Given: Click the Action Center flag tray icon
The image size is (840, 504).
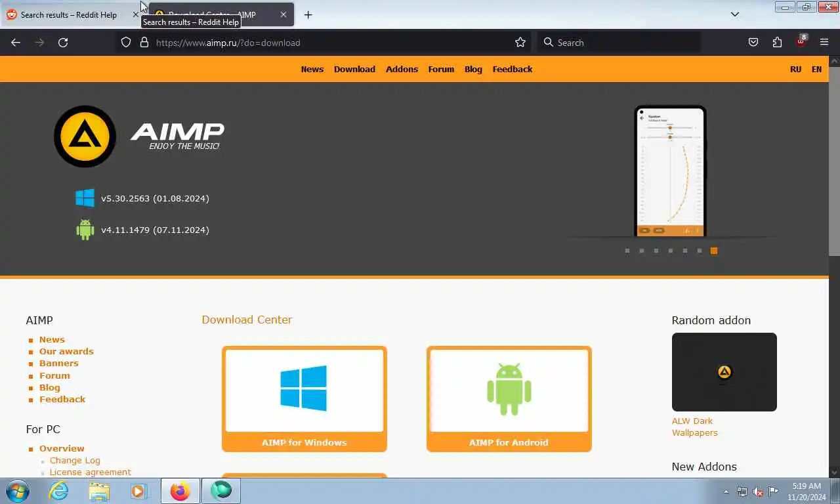Looking at the screenshot, I should coord(774,492).
